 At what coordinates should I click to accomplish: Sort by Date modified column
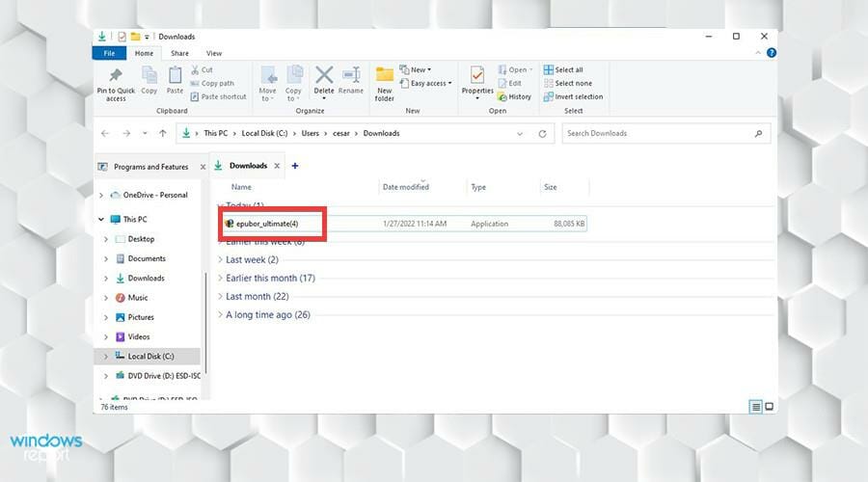(x=406, y=187)
